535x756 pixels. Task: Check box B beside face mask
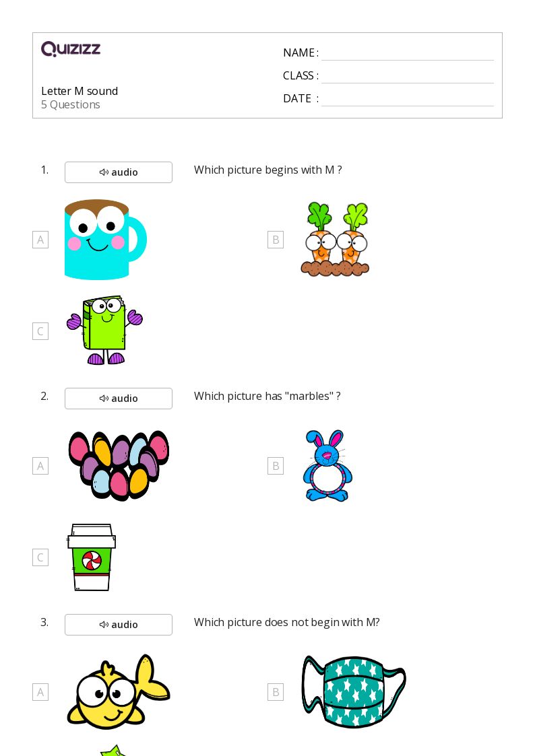[276, 692]
